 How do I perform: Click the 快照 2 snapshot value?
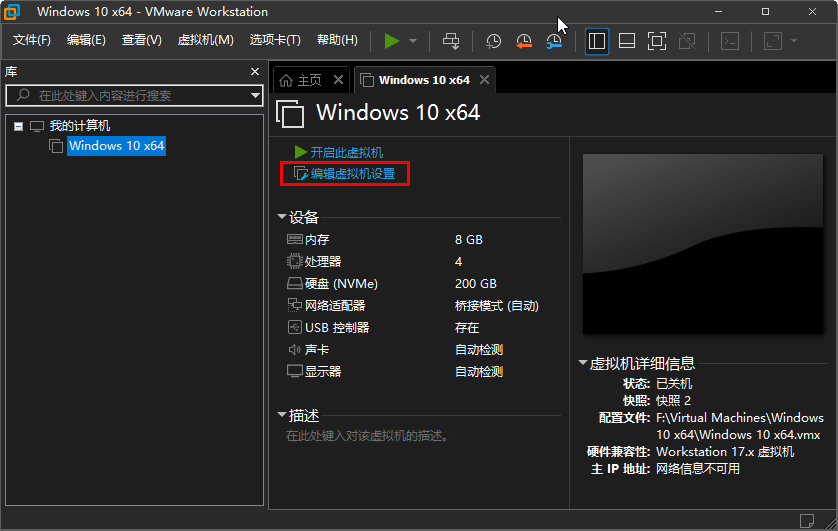pyautogui.click(x=673, y=401)
